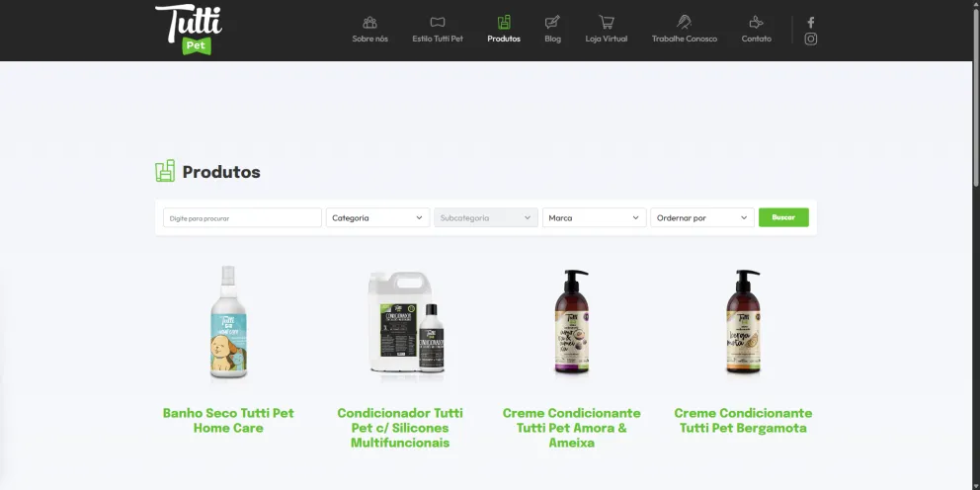
Task: Click the Estilo Tutti Pet bow icon
Action: 438,23
